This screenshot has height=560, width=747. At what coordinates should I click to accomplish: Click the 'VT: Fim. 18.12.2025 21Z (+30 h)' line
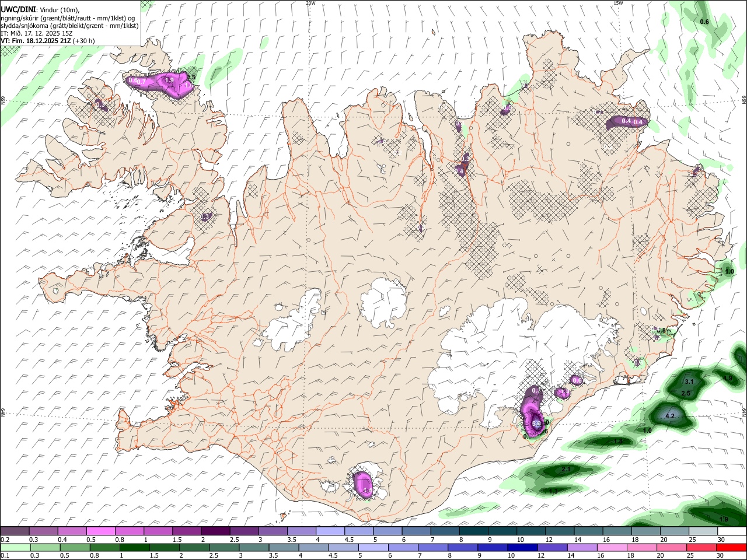[x=48, y=41]
